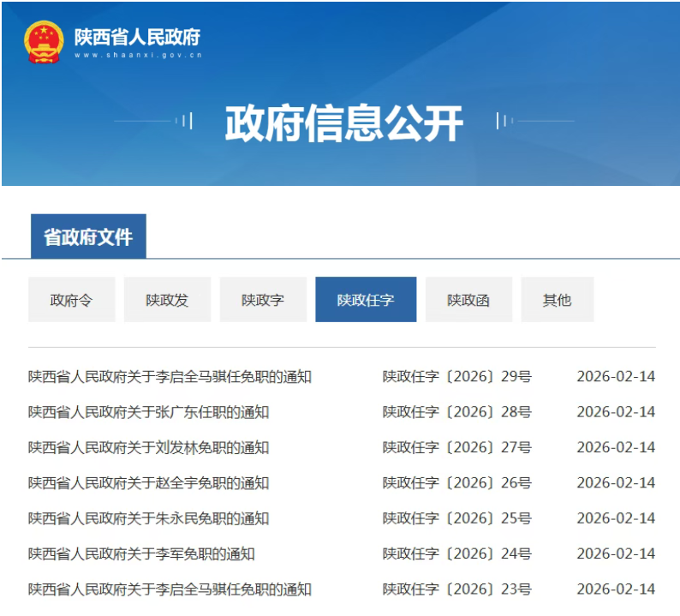Image resolution: width=680 pixels, height=616 pixels.
Task: Open the 刘发林免职 notice
Action: pos(148,447)
